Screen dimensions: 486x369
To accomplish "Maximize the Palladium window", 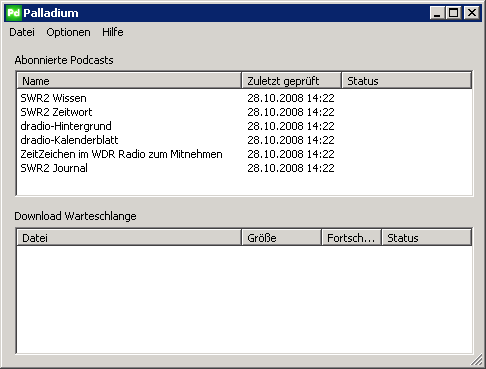I will point(454,13).
